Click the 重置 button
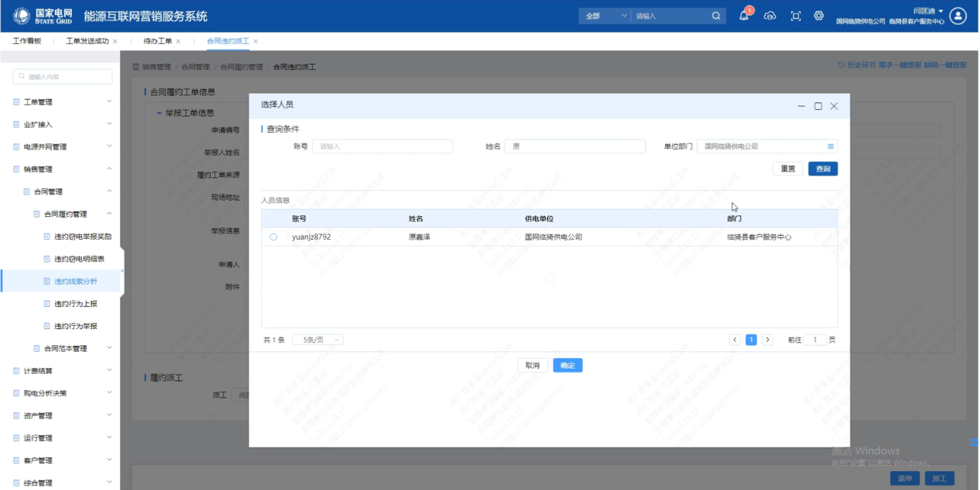 pyautogui.click(x=788, y=169)
